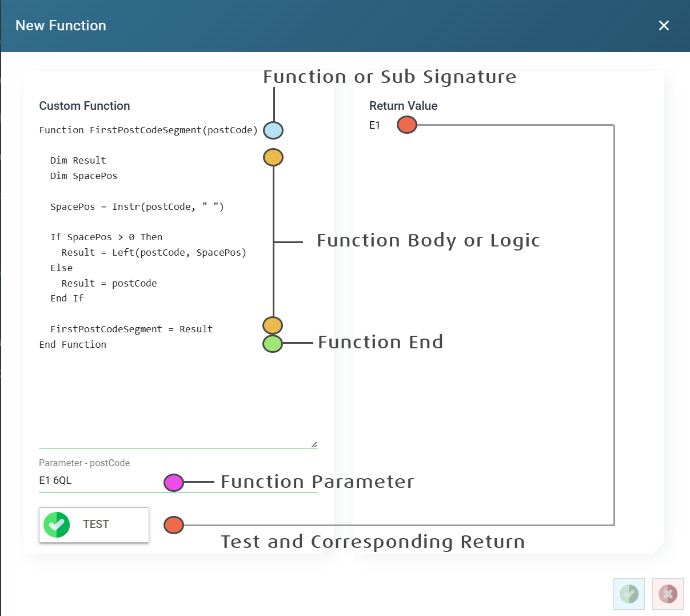Click the light blue function signature marker
Screen dimensions: 690x616
click(273, 130)
